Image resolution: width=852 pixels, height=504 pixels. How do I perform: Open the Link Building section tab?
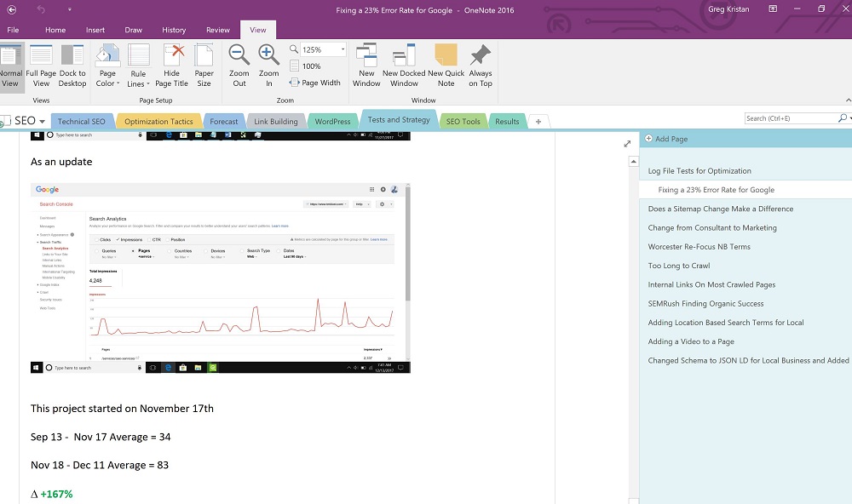click(275, 121)
